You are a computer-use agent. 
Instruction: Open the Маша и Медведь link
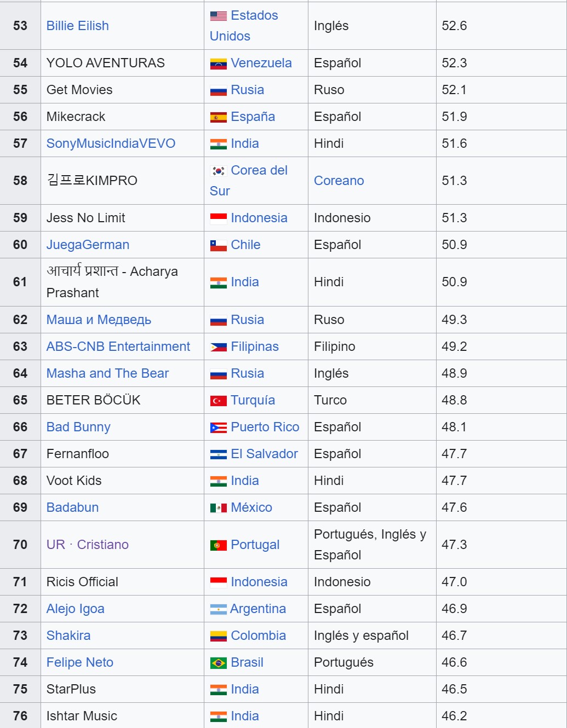click(99, 320)
